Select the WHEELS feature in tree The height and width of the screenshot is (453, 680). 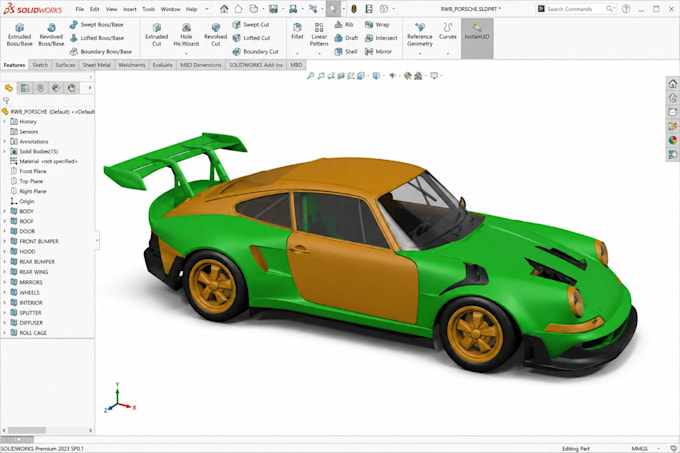25,293
